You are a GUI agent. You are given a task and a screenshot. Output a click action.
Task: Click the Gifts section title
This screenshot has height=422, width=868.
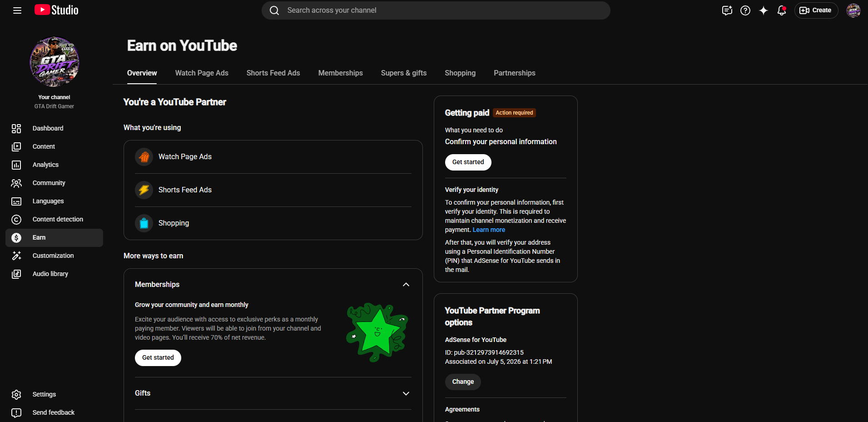[143, 393]
